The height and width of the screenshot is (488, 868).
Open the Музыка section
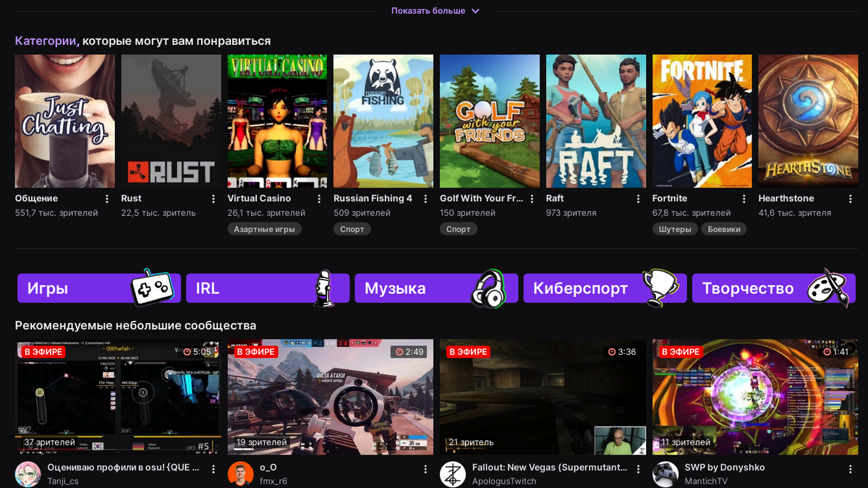click(436, 288)
